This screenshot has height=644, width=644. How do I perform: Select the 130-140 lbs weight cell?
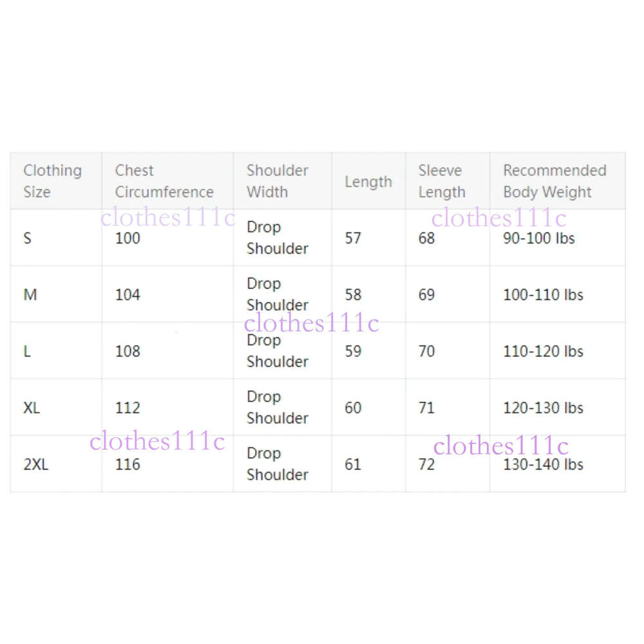click(543, 464)
